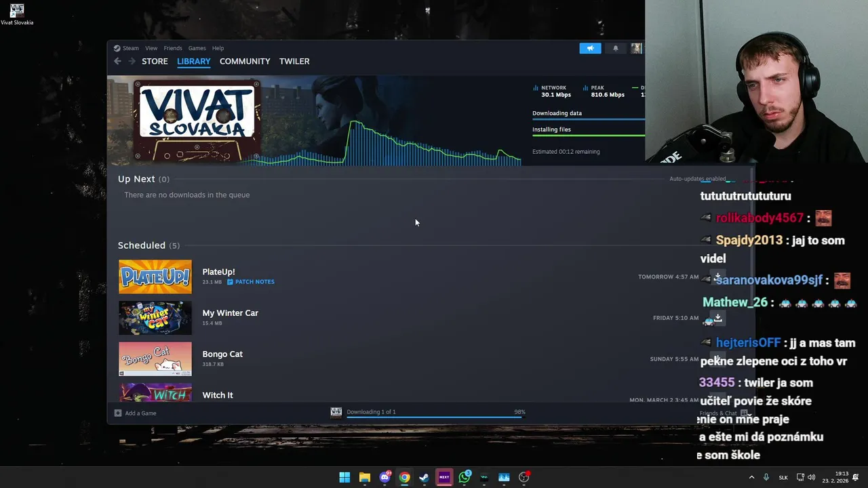
Task: Click Auto-updates enabled label
Action: [698, 179]
